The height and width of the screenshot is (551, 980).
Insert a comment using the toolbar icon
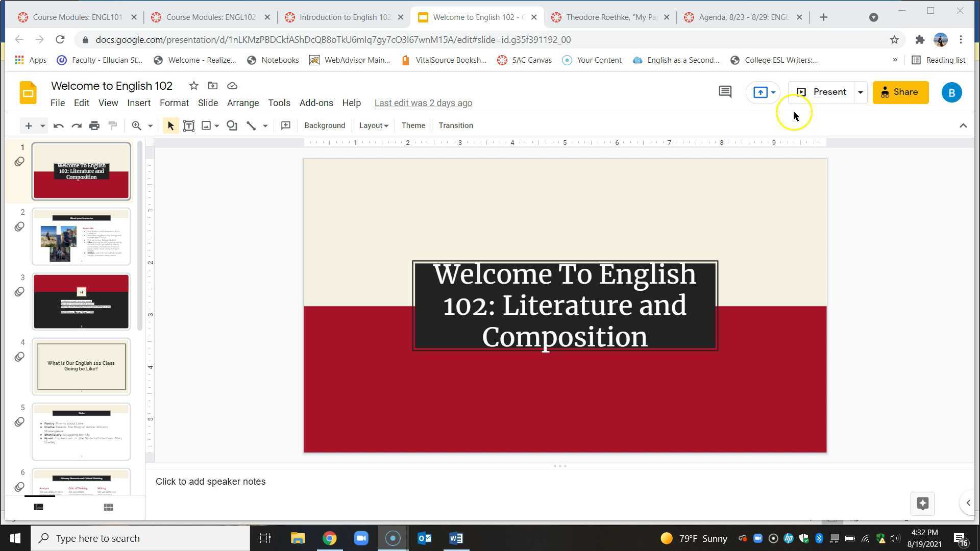click(x=286, y=126)
